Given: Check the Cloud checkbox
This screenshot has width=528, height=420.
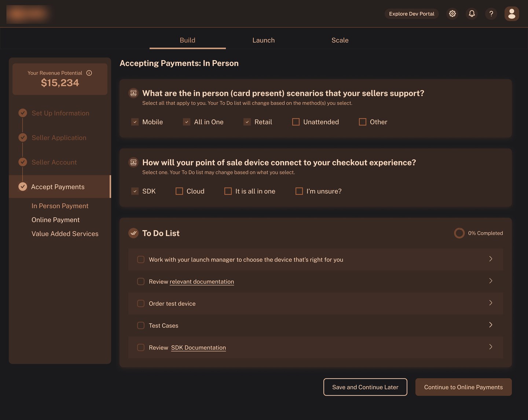Looking at the screenshot, I should click(x=179, y=191).
